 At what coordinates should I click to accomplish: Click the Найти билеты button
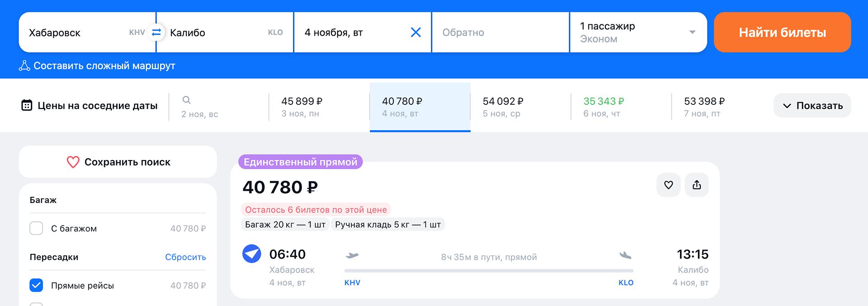pyautogui.click(x=782, y=33)
